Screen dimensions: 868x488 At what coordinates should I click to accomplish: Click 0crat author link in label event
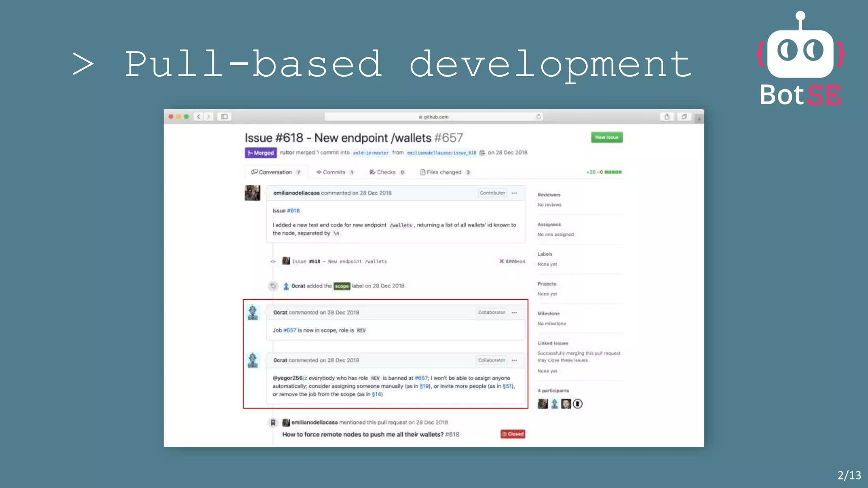point(298,286)
